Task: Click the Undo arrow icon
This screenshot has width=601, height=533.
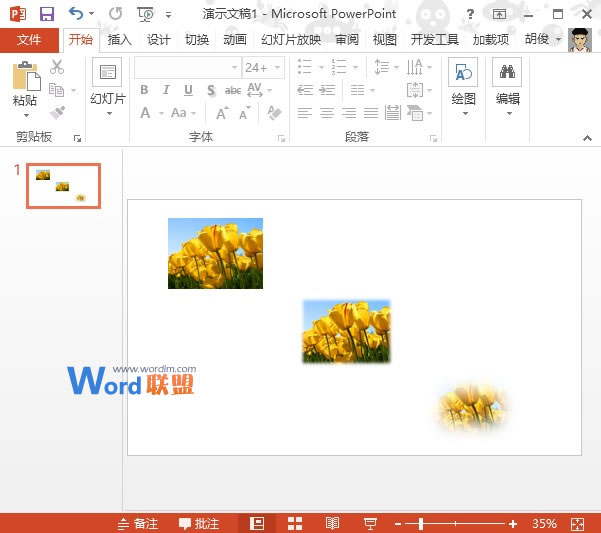Action: [76, 14]
